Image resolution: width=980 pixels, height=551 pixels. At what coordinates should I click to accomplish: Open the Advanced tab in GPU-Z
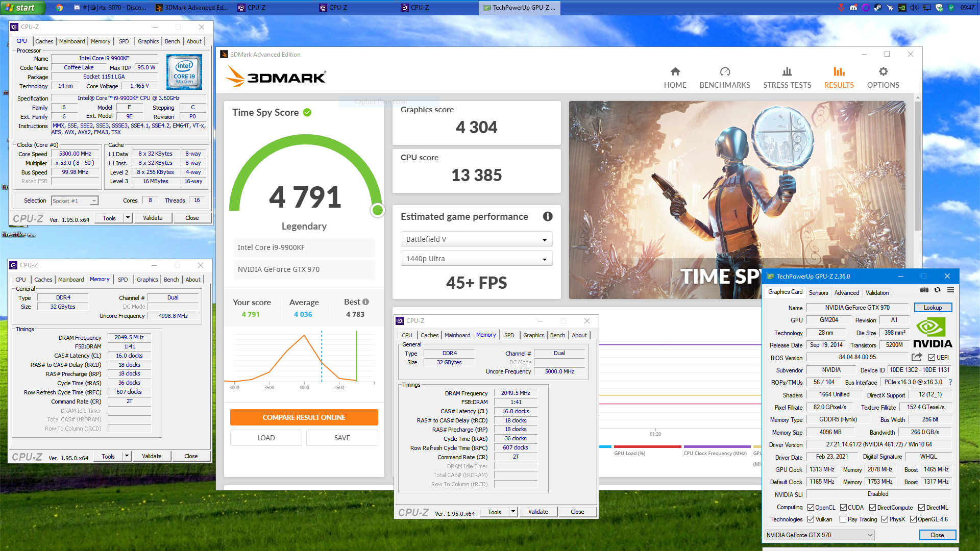pyautogui.click(x=846, y=293)
